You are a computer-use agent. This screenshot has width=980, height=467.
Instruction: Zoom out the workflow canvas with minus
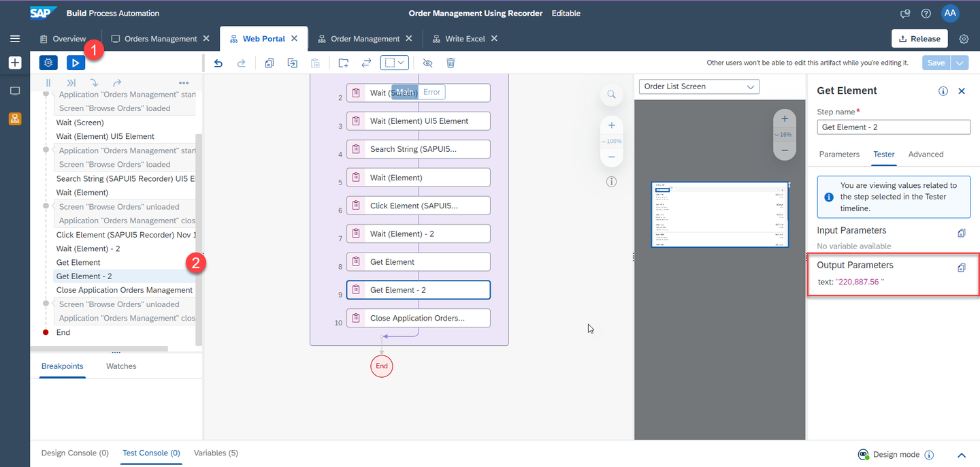point(612,157)
